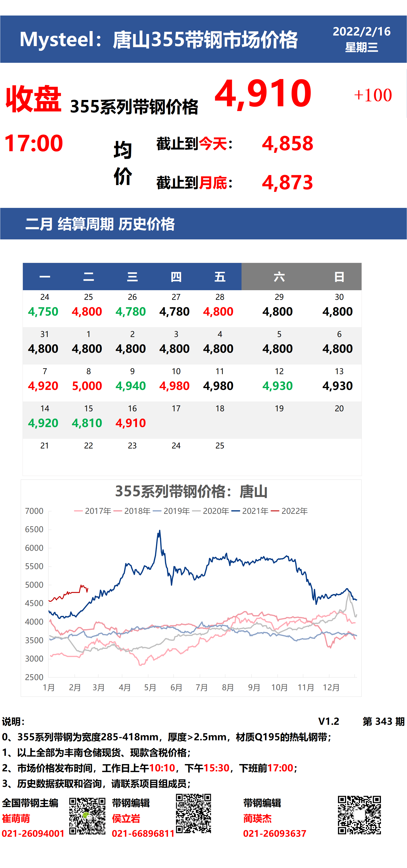Viewport: 407px width, 868px height.
Task: Click the 2022/2/16 date in header
Action: [x=362, y=31]
